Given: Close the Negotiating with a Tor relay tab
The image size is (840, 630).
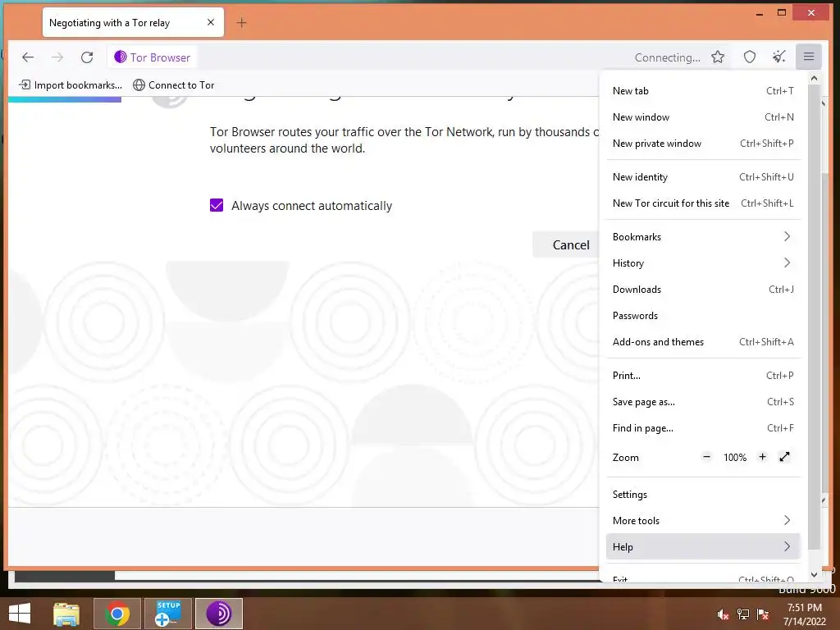Looking at the screenshot, I should click(211, 22).
